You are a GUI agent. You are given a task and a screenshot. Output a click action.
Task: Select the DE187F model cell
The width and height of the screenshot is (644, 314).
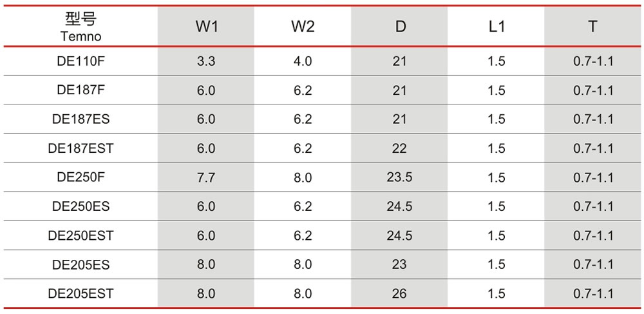pyautogui.click(x=80, y=90)
